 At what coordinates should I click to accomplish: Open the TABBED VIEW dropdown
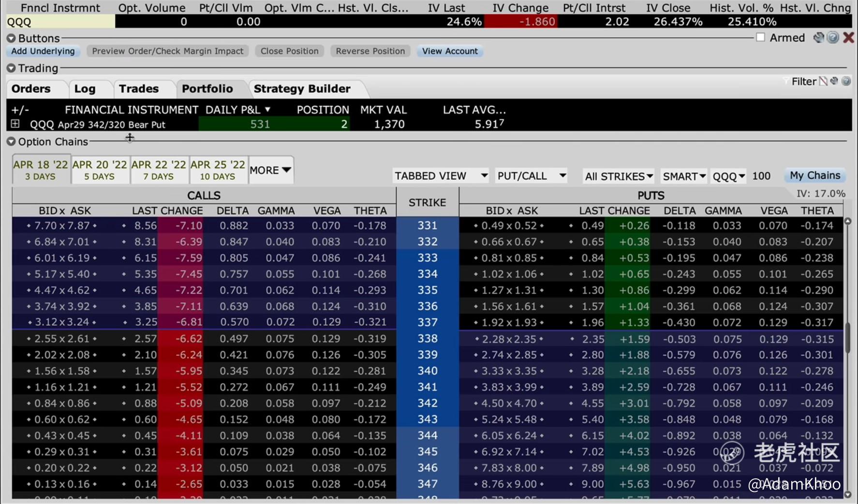pyautogui.click(x=441, y=176)
